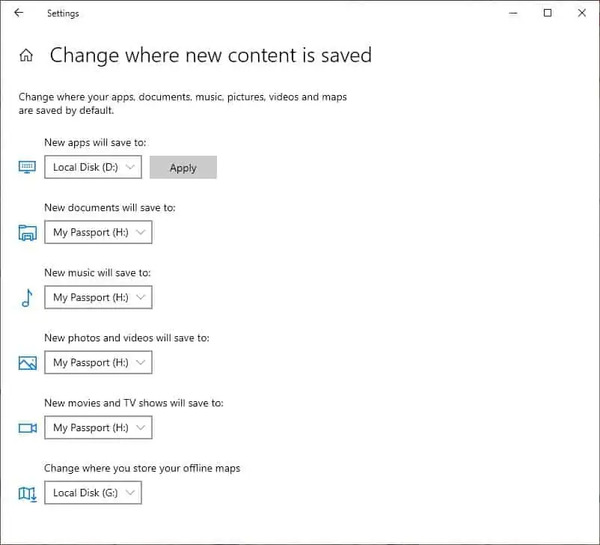Viewport: 600px width, 545px height.
Task: Open the photos and videos save location dropdown
Action: click(x=98, y=362)
